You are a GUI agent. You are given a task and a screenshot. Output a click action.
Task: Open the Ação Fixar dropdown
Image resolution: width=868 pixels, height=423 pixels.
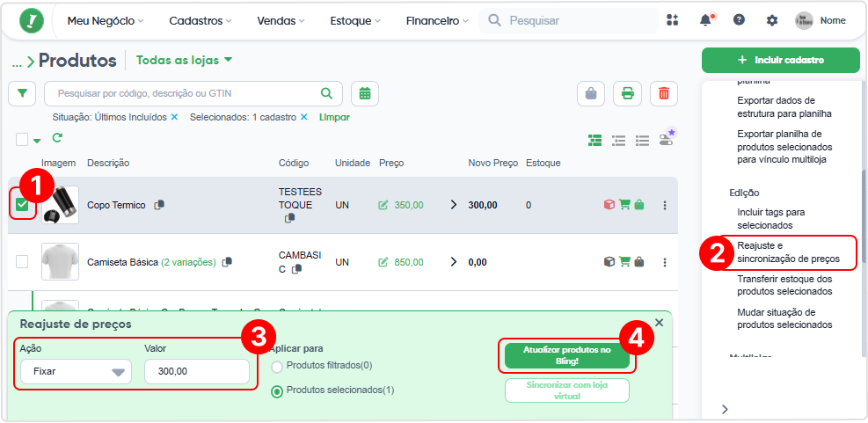(76, 371)
